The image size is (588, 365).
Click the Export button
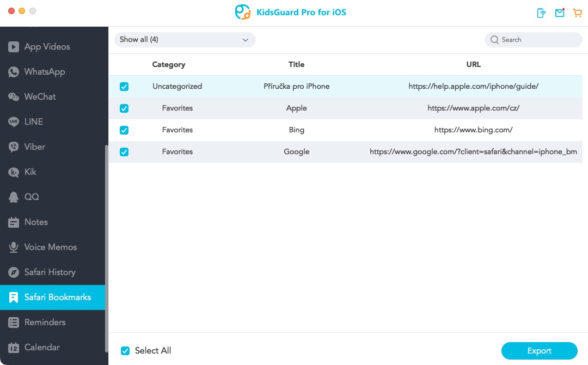pyautogui.click(x=539, y=351)
